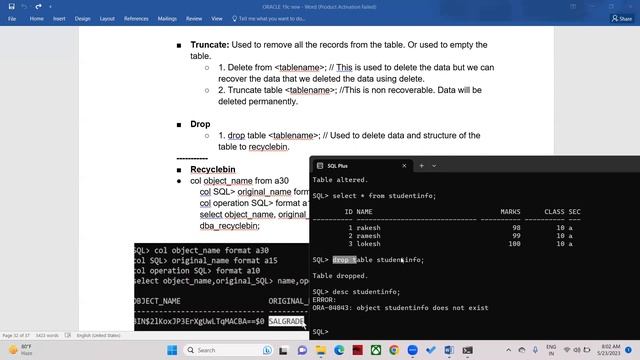Open the Wi-Fi network tray icon
Image resolution: width=640 pixels, height=360 pixels.
coord(567,350)
